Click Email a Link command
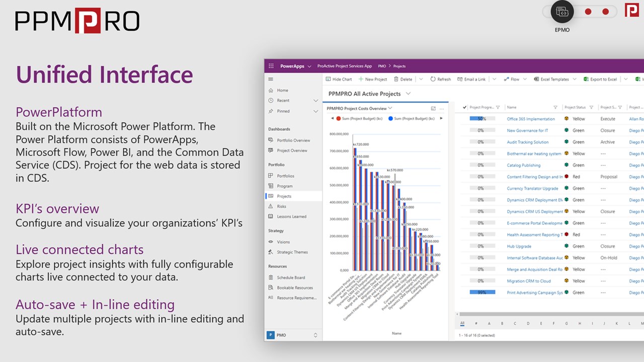 coord(471,79)
